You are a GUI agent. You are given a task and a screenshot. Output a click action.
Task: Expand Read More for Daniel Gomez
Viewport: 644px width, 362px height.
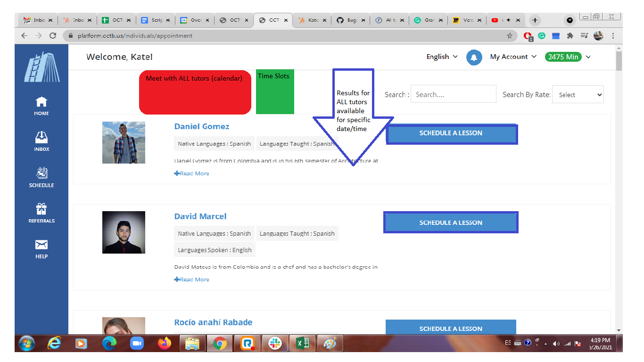tap(192, 173)
